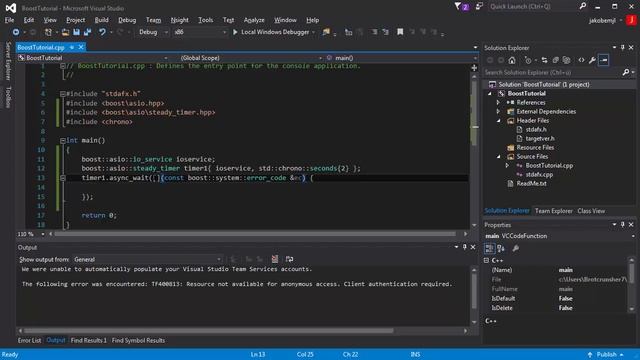Select ReadMe.txt in Solution Explorer

click(x=531, y=184)
